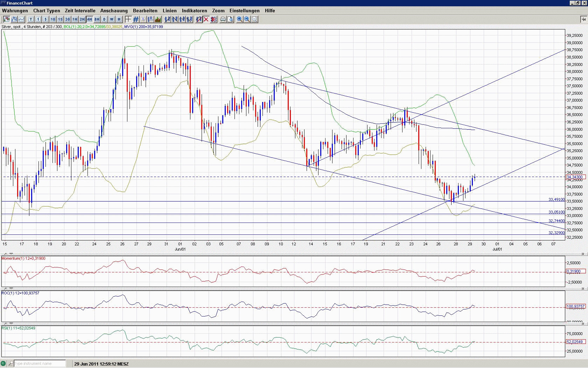Click the greyed-out reset zoom magnifier
The height and width of the screenshot is (368, 588).
coord(254,19)
